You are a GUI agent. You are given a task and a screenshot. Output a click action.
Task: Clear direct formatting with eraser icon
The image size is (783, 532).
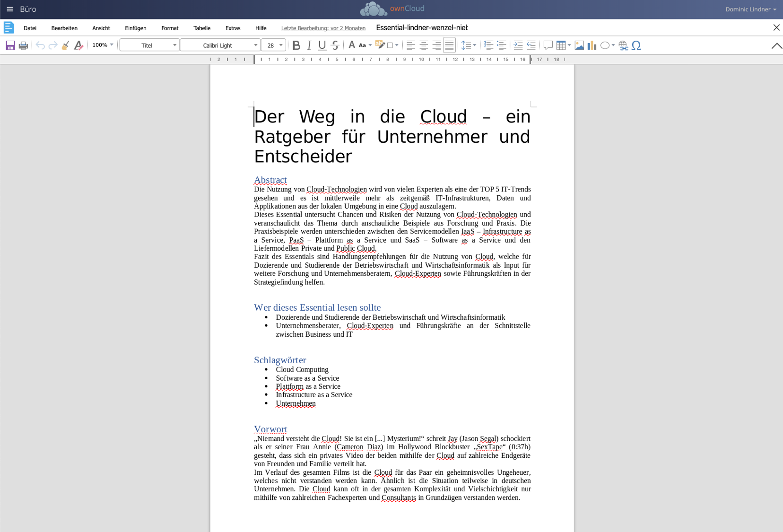click(78, 45)
